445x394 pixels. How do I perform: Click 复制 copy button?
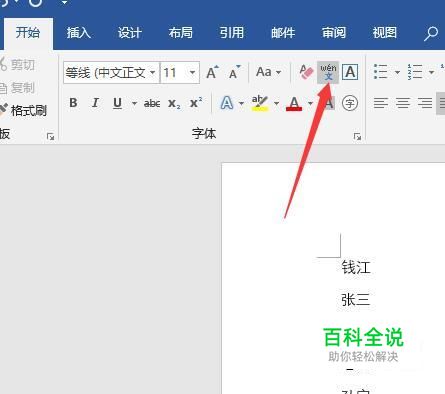(x=18, y=88)
